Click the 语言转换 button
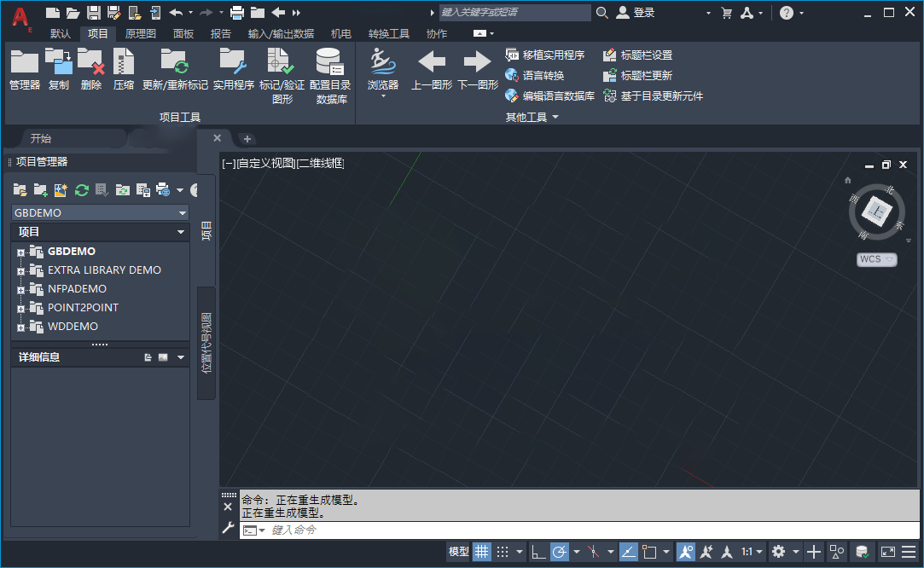924x568 pixels. [x=534, y=75]
